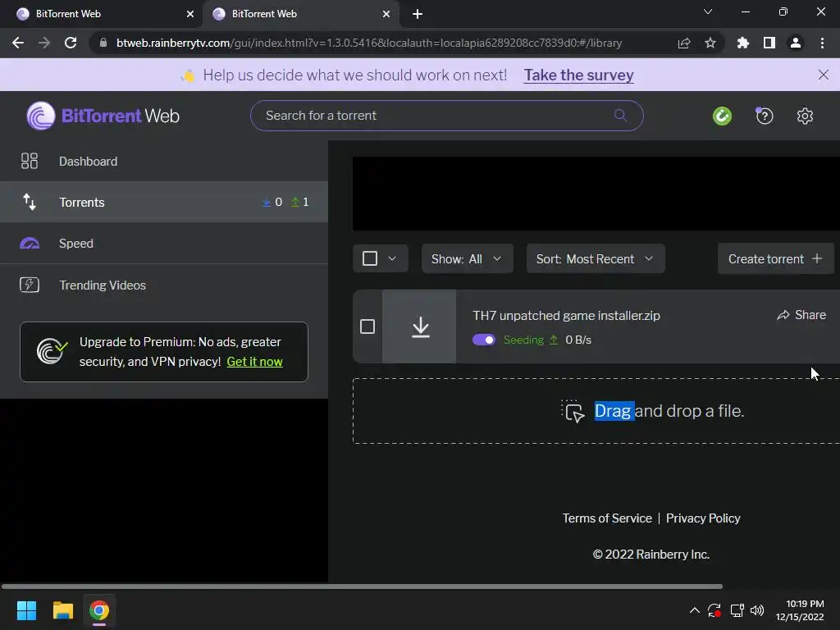Click the Dashboard grid icon
The width and height of the screenshot is (840, 630).
tap(30, 161)
